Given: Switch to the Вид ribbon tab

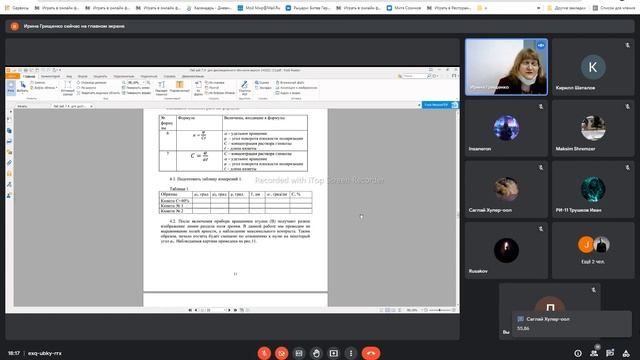Looking at the screenshot, I should [x=69, y=76].
